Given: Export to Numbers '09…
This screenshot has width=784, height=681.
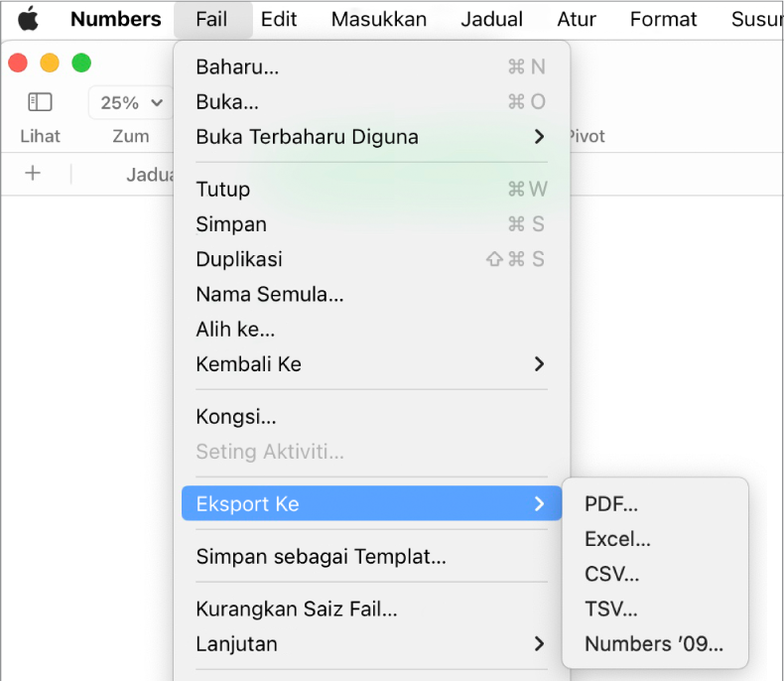Looking at the screenshot, I should [x=655, y=644].
